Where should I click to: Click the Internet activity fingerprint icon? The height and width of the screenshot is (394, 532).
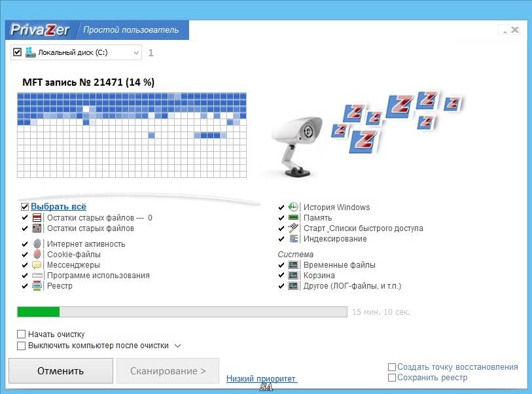tap(37, 243)
